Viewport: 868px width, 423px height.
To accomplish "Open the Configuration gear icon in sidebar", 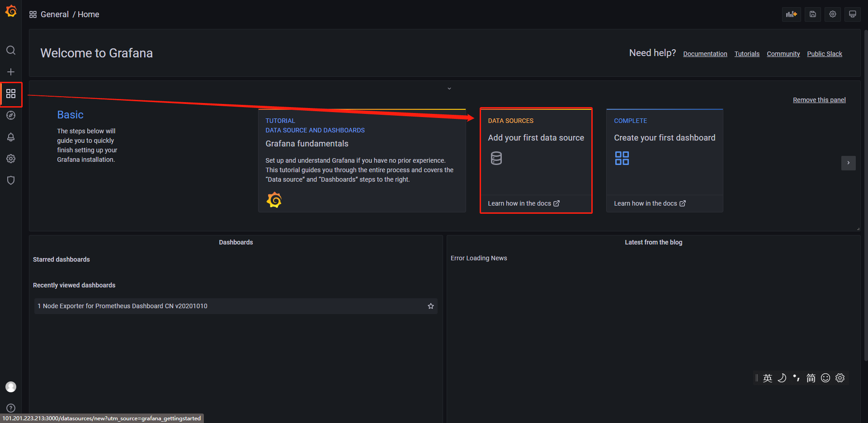I will (x=11, y=159).
